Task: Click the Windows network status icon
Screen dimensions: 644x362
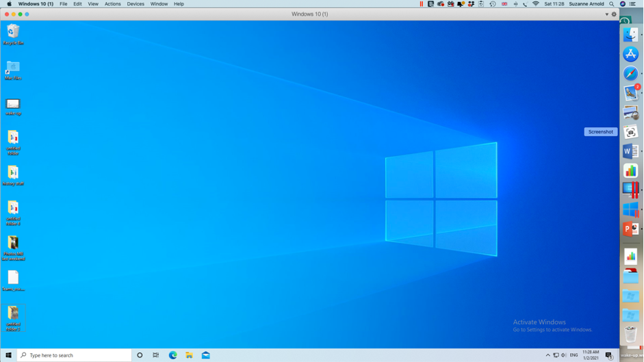Action: [x=556, y=355]
